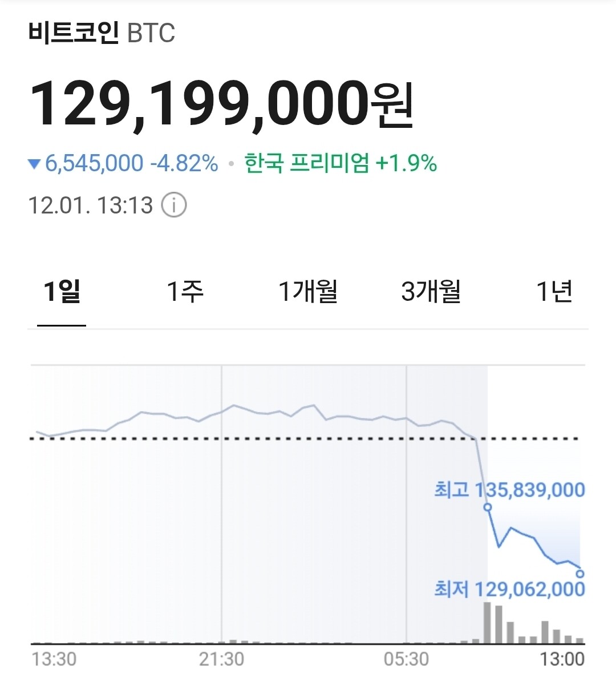616x677 pixels.
Task: Click the -4.82% change percentage text
Action: tap(184, 164)
